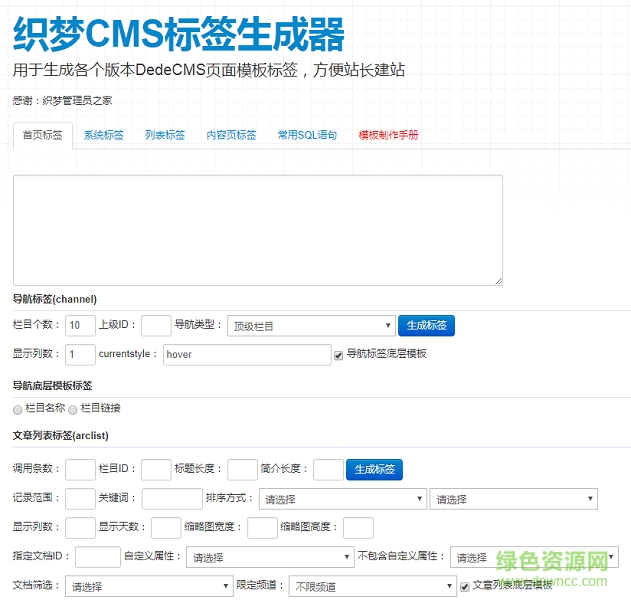
Task: Select the 栏目名称 radio button
Action: (x=17, y=409)
